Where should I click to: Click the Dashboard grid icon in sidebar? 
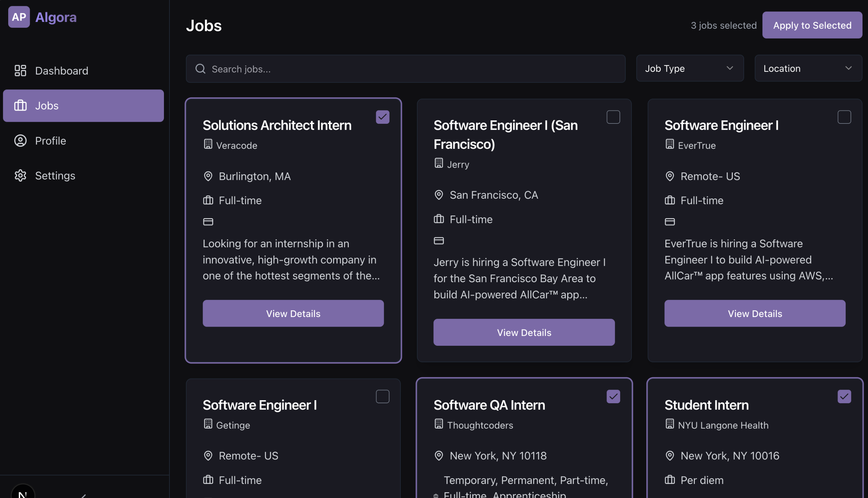[20, 70]
